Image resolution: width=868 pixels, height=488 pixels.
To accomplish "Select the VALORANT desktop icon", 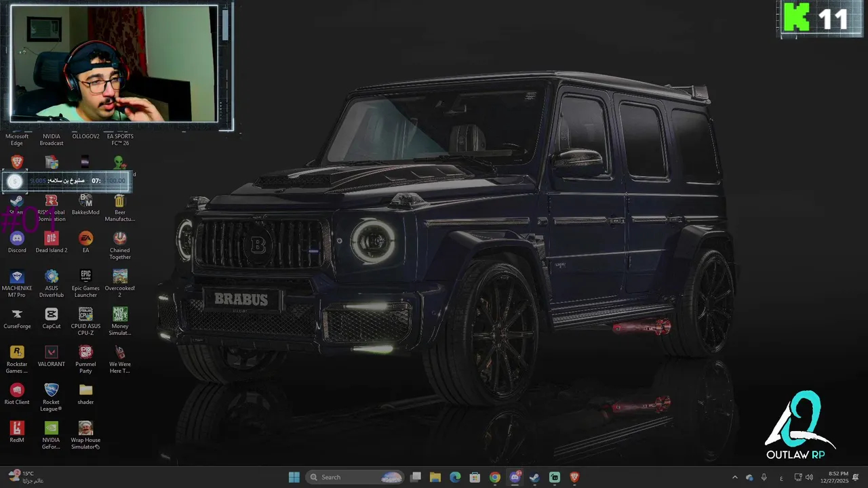I will 52,356.
